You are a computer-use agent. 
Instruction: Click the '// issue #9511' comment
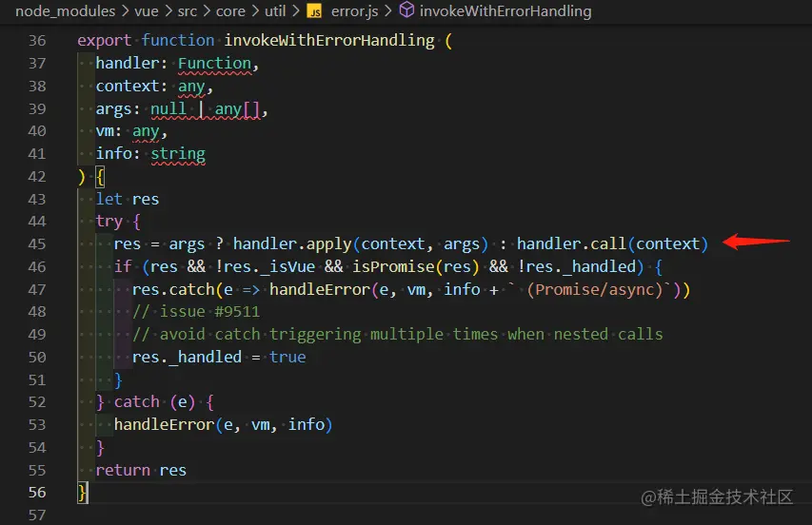click(x=196, y=311)
